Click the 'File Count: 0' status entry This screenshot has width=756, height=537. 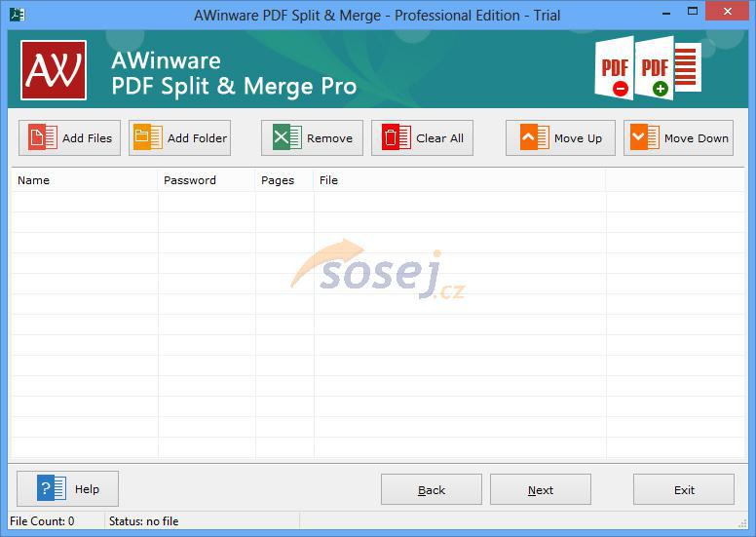[42, 521]
